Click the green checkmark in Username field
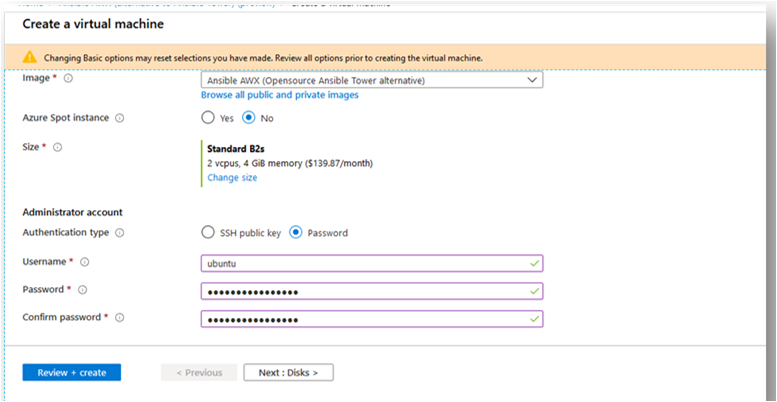This screenshot has width=777, height=402. 534,263
